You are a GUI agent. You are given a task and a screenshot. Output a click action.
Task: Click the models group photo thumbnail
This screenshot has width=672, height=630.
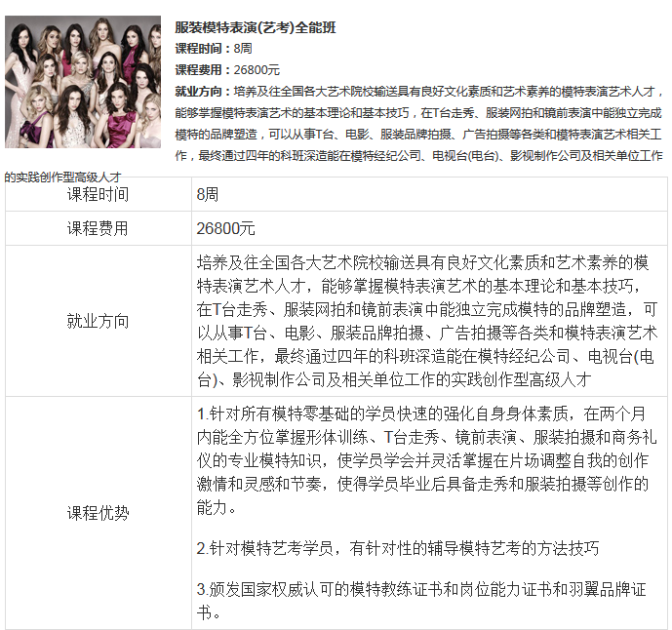coord(83,82)
